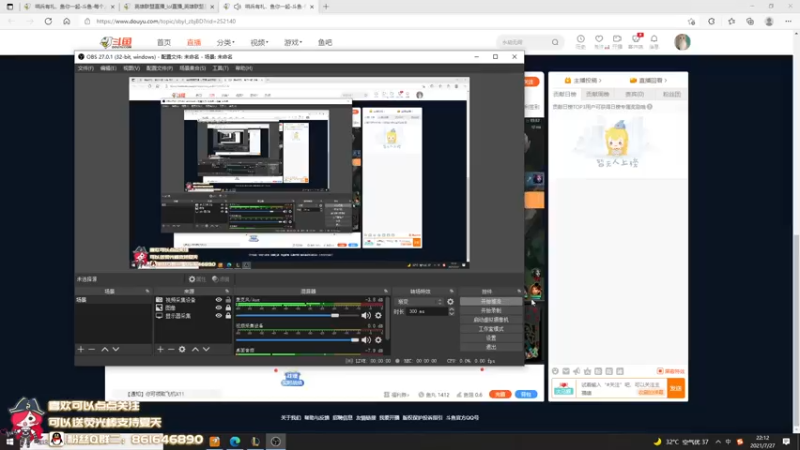
Task: Toggle lock on display capture source
Action: coord(228,316)
